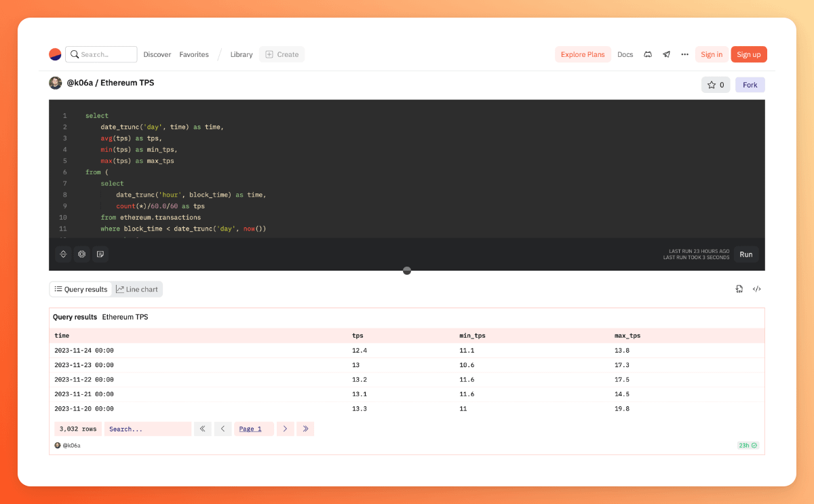Viewport: 814px width, 504px height.
Task: Jump to the last results page
Action: [305, 429]
